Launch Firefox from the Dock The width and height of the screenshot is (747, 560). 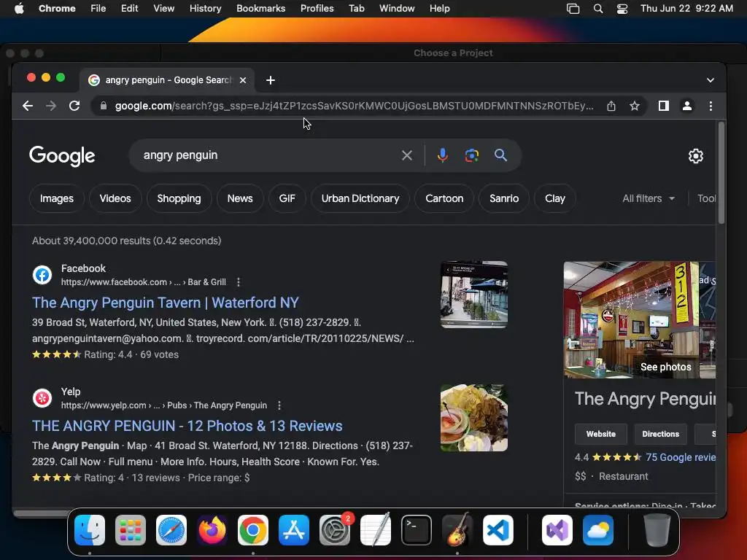[212, 530]
